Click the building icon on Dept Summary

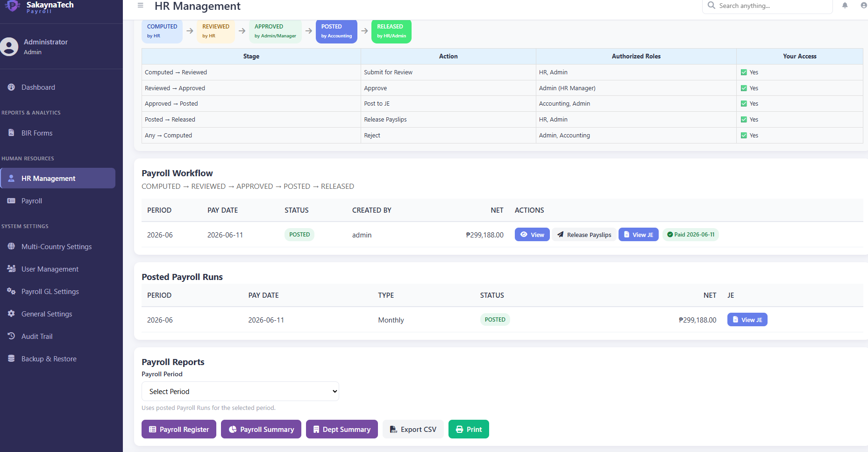[x=316, y=429]
